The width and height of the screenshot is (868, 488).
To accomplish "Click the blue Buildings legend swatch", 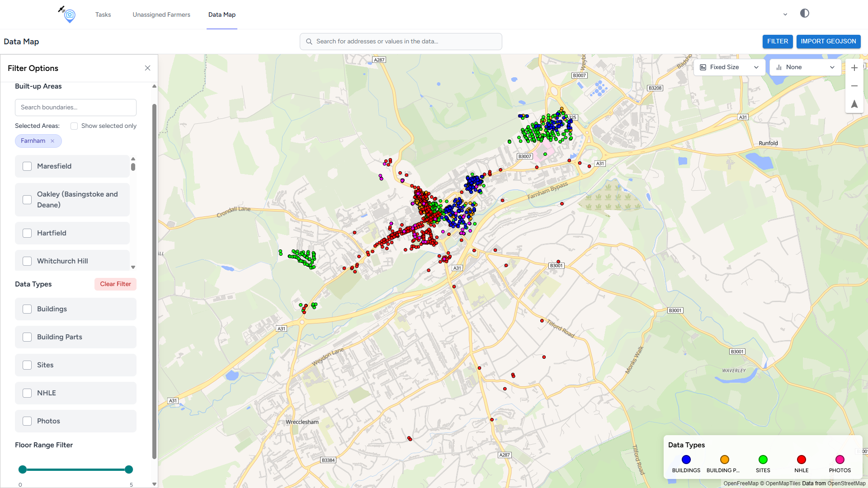I will pos(686,460).
